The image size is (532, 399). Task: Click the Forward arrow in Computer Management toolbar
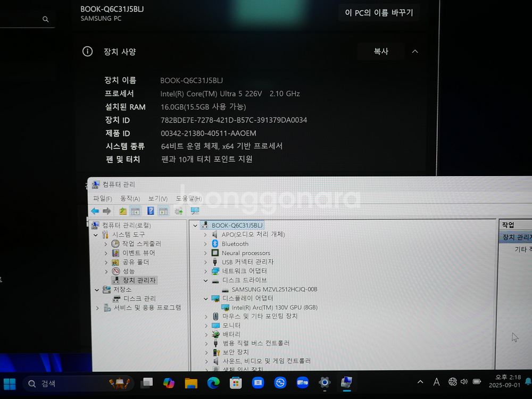[107, 211]
